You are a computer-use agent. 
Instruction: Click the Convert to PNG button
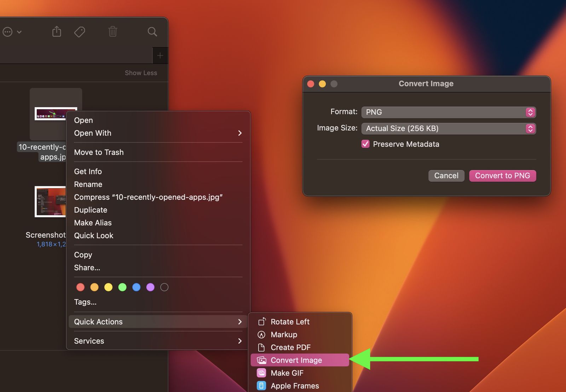[x=502, y=176]
